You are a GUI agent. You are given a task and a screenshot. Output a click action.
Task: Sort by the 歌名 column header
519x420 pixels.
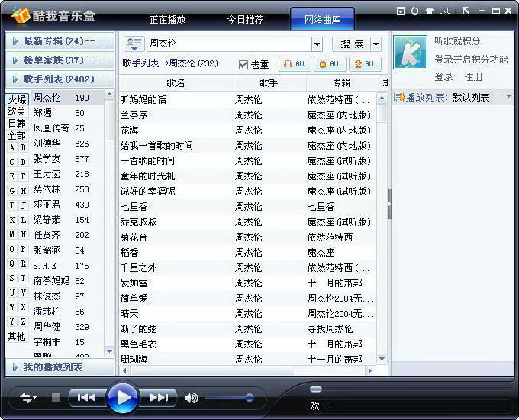pos(176,82)
